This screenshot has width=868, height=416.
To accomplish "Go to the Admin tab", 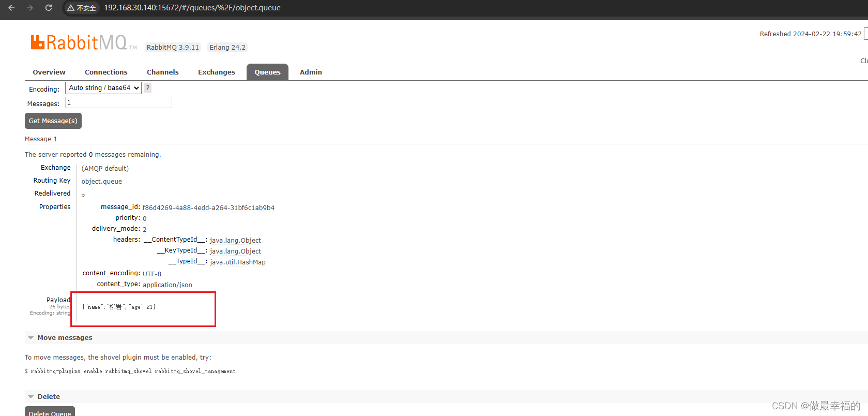I will tap(311, 72).
